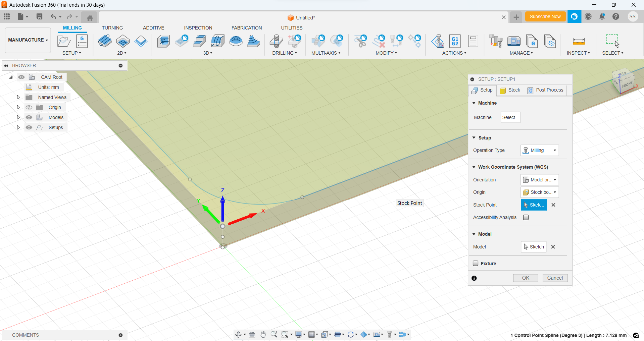Show the hidden Origin folder

click(x=29, y=107)
